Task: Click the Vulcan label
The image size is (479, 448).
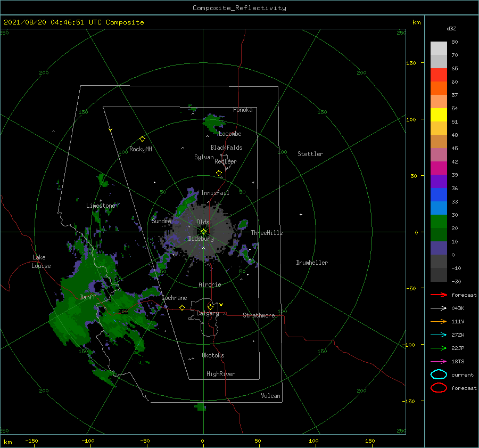Action: [x=270, y=396]
